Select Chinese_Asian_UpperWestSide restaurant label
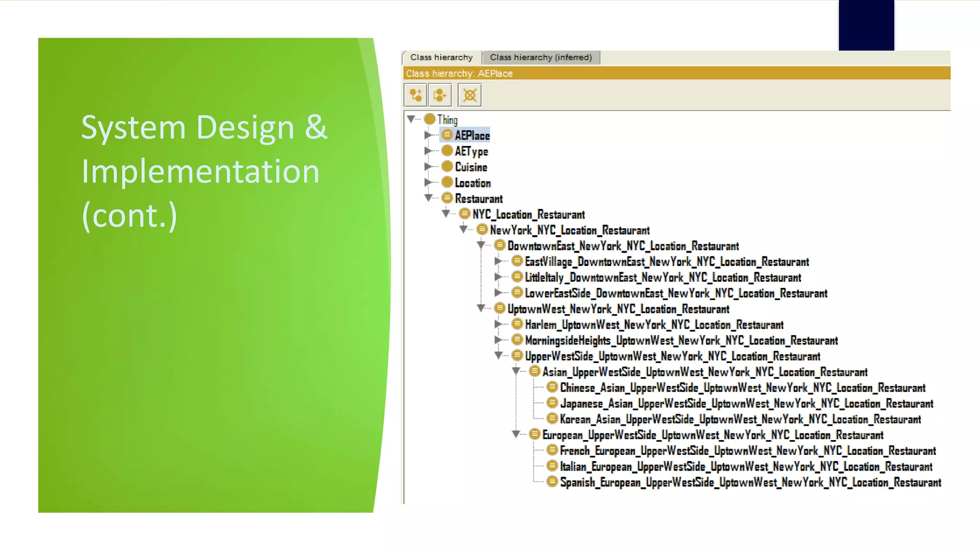The width and height of the screenshot is (980, 551). tap(743, 388)
